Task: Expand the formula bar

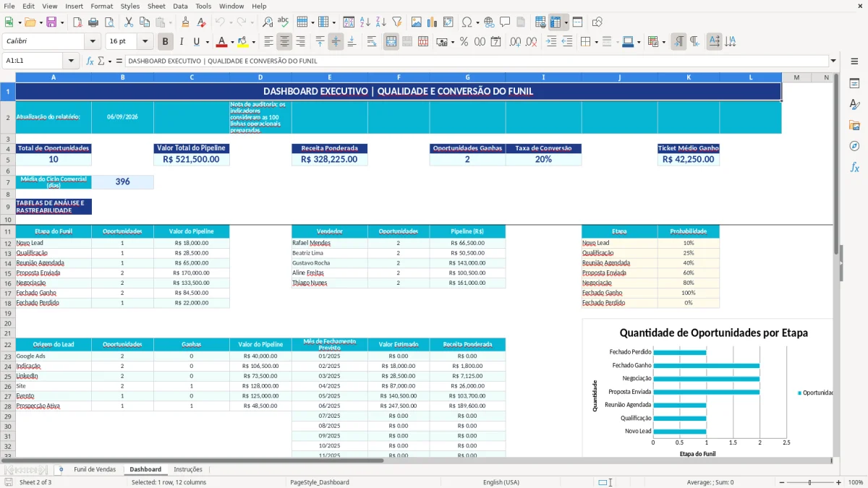Action: coord(833,61)
